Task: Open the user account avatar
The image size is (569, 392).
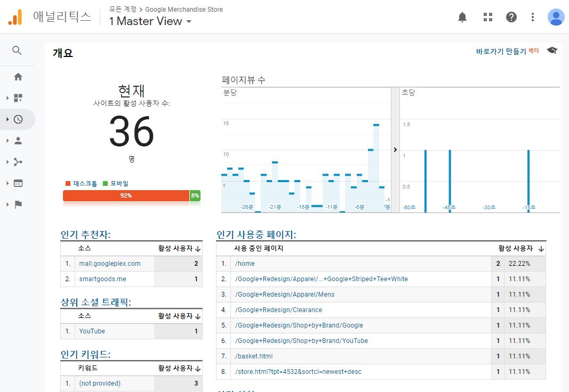Action: 556,17
